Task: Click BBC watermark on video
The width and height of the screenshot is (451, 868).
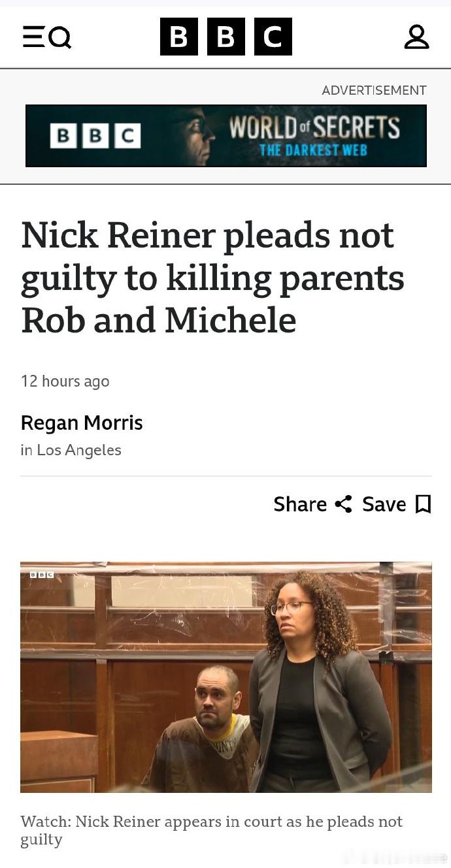Action: tap(41, 574)
